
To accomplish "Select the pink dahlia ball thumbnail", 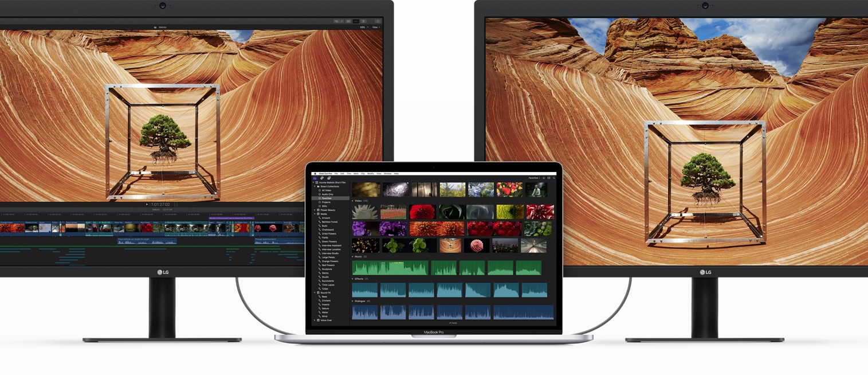I will [x=476, y=245].
